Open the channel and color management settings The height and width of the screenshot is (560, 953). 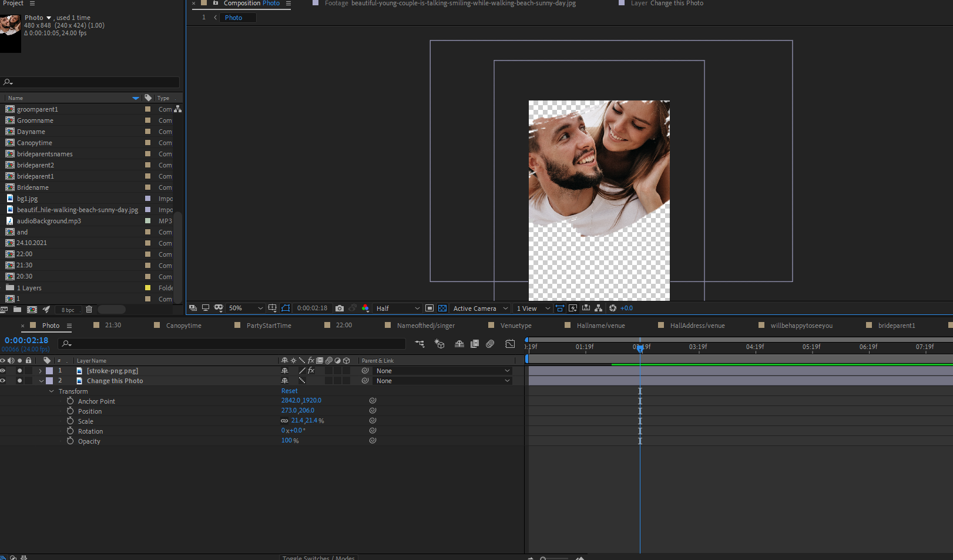tap(365, 308)
